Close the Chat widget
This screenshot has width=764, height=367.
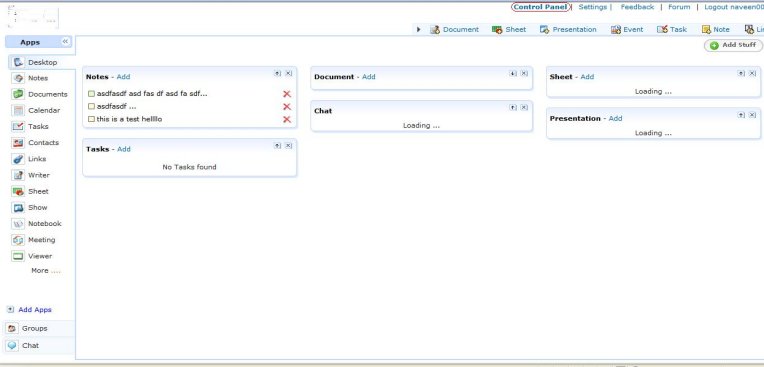tap(524, 108)
